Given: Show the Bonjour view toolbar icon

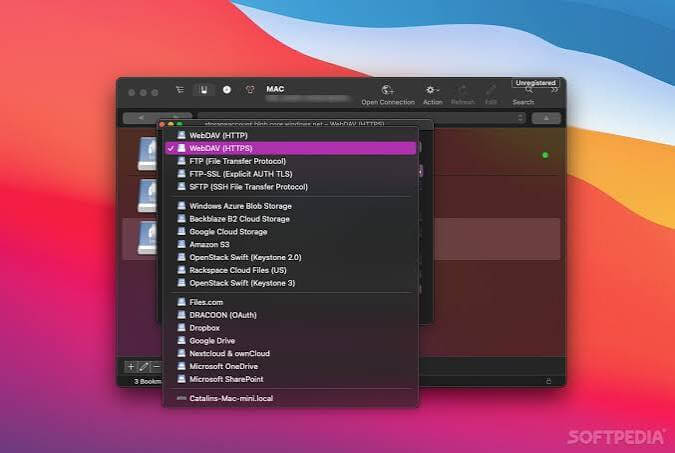Looking at the screenshot, I should point(250,90).
